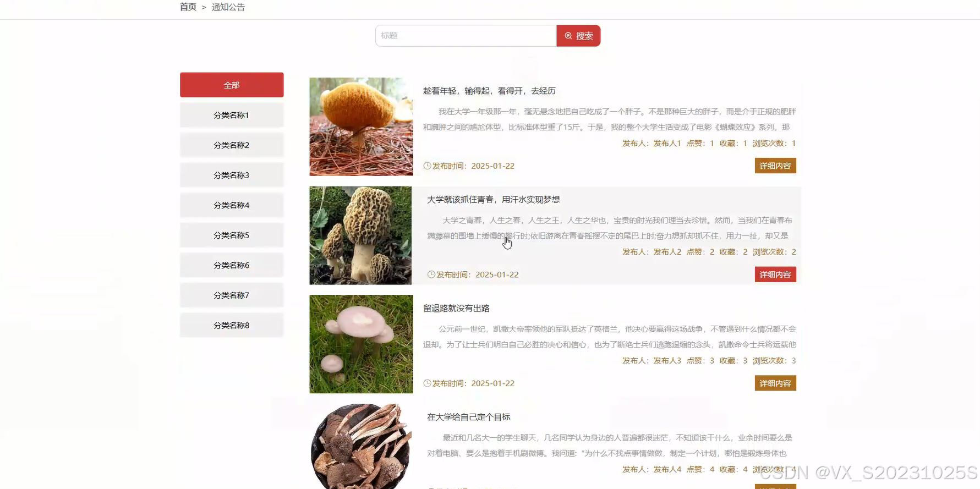
Task: Open the pink mushroom thumbnail image
Action: (361, 344)
